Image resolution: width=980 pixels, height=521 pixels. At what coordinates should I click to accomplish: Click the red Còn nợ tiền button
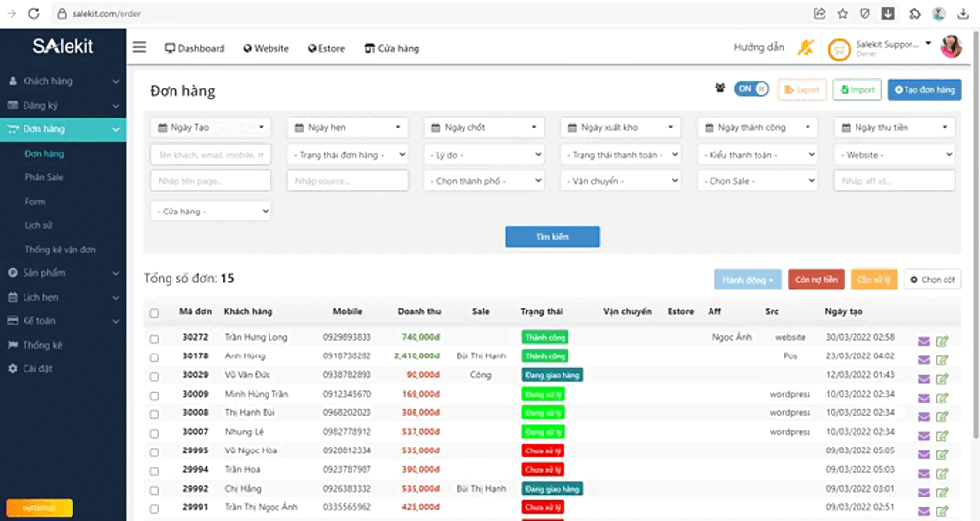pyautogui.click(x=816, y=280)
